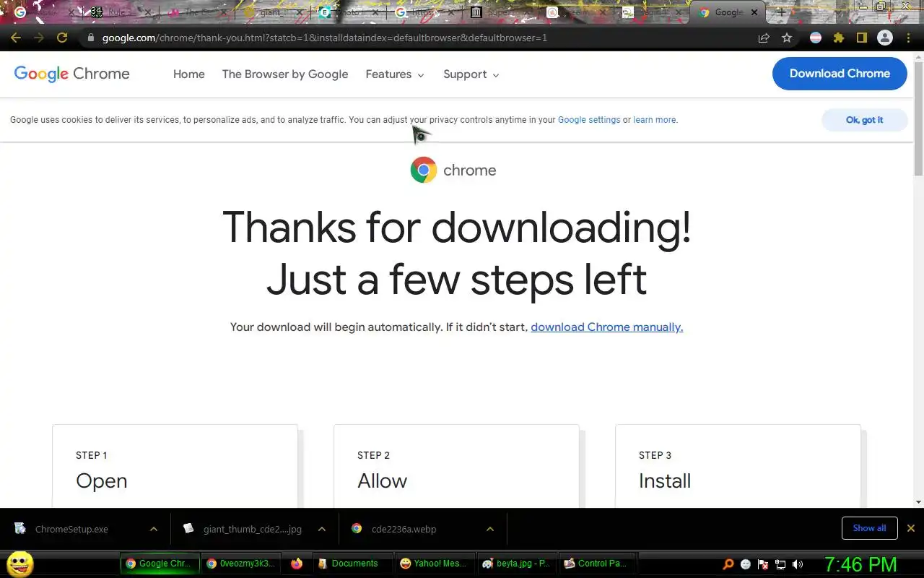The image size is (924, 578).
Task: Open Control Panel taskbar window
Action: (598, 564)
